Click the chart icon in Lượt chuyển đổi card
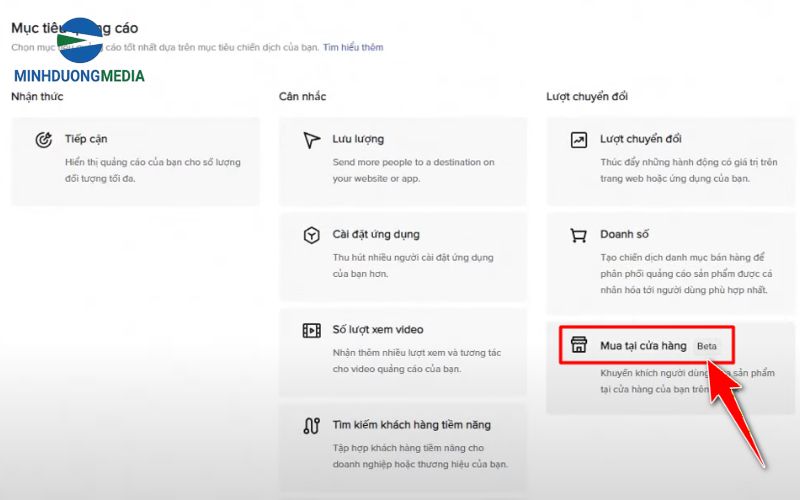The width and height of the screenshot is (800, 500). click(x=578, y=140)
